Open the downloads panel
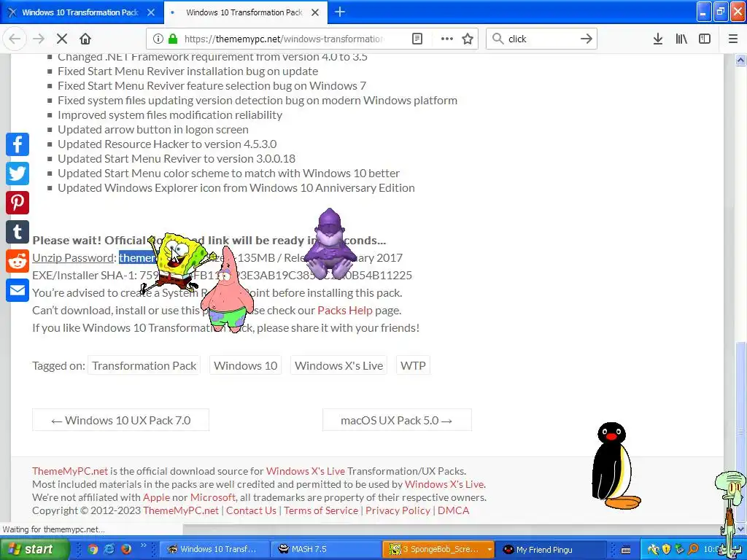The height and width of the screenshot is (560, 747). tap(658, 39)
